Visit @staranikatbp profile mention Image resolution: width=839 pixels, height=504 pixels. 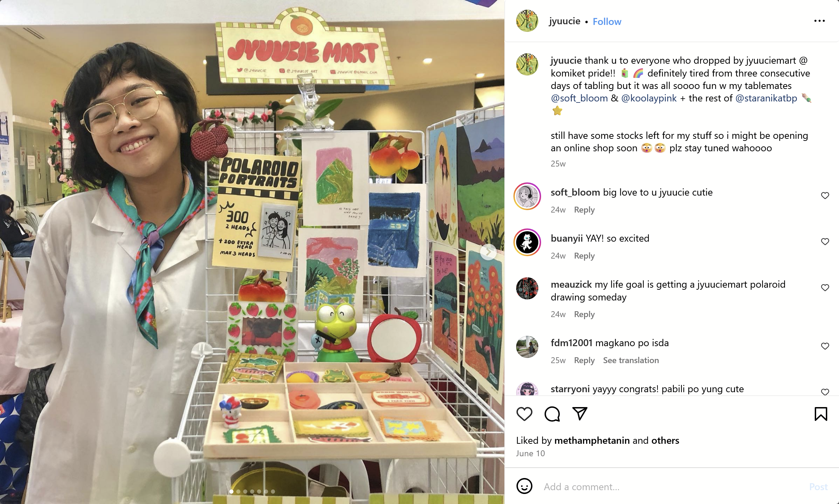[766, 98]
